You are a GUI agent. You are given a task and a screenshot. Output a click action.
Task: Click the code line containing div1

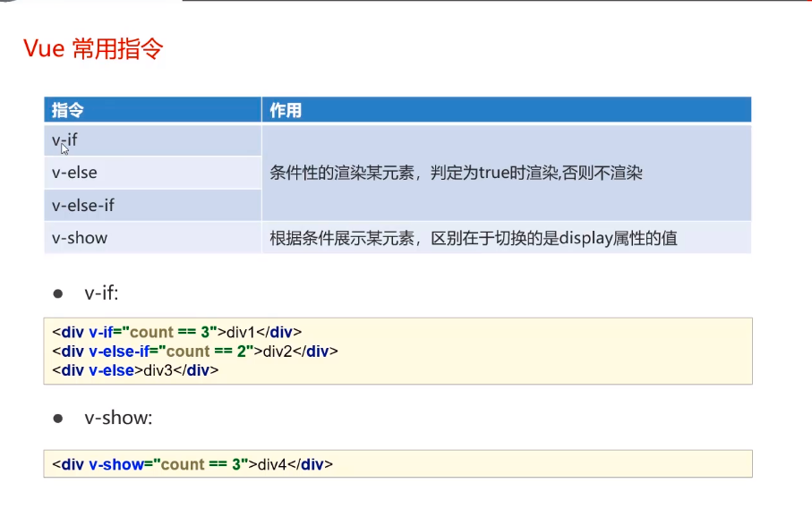click(x=176, y=332)
